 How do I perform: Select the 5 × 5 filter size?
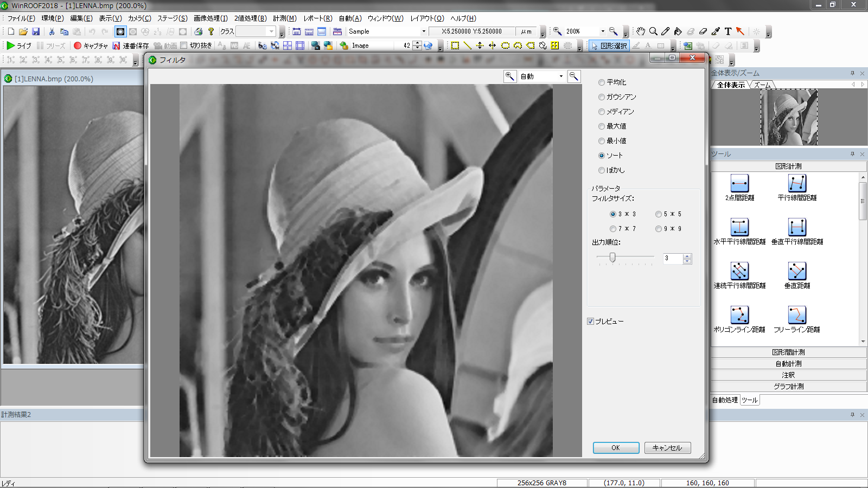659,214
